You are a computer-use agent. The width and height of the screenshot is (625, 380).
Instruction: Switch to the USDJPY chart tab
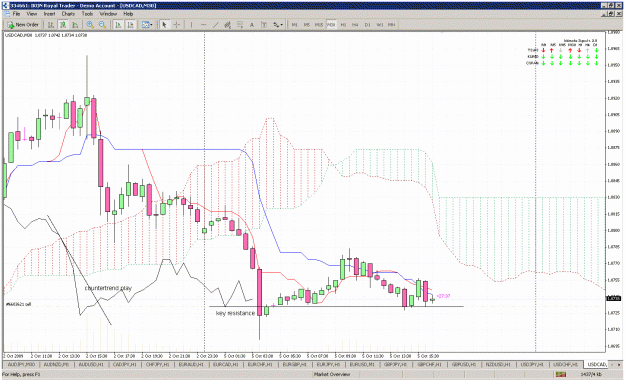(532, 364)
